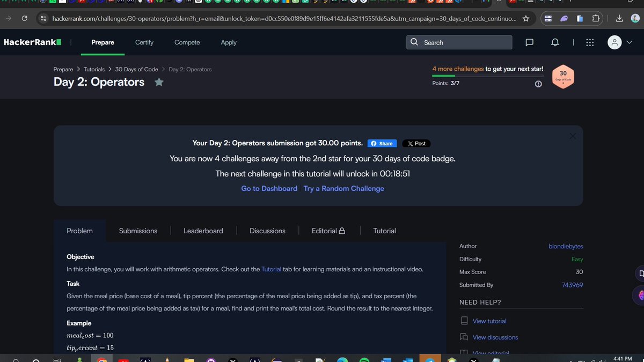Click inside the HackerRank Search field
644x362 pixels.
tap(459, 42)
